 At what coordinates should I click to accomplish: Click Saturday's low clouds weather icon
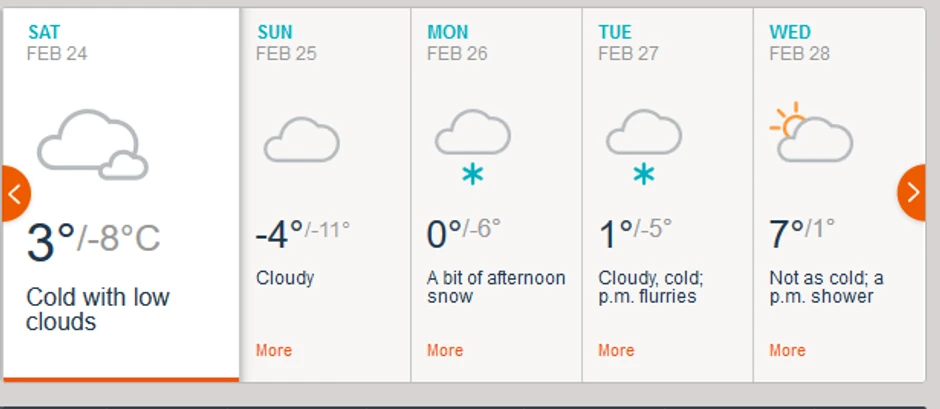click(x=92, y=145)
